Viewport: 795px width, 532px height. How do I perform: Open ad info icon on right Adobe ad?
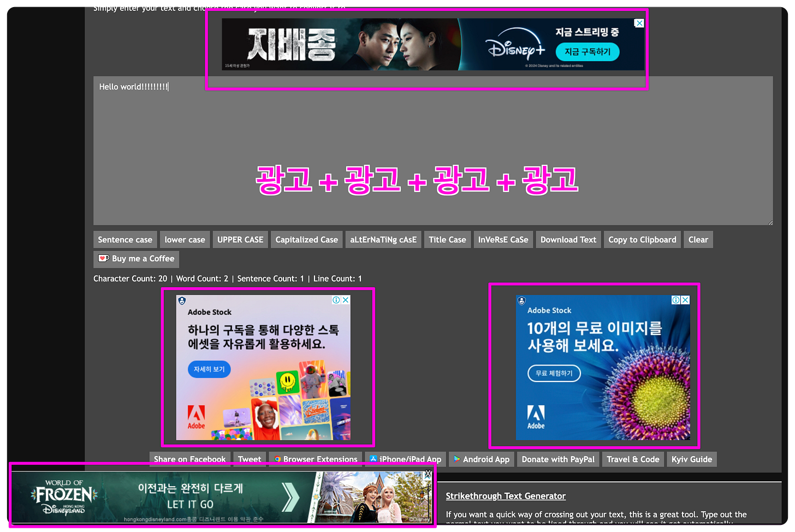coord(676,300)
